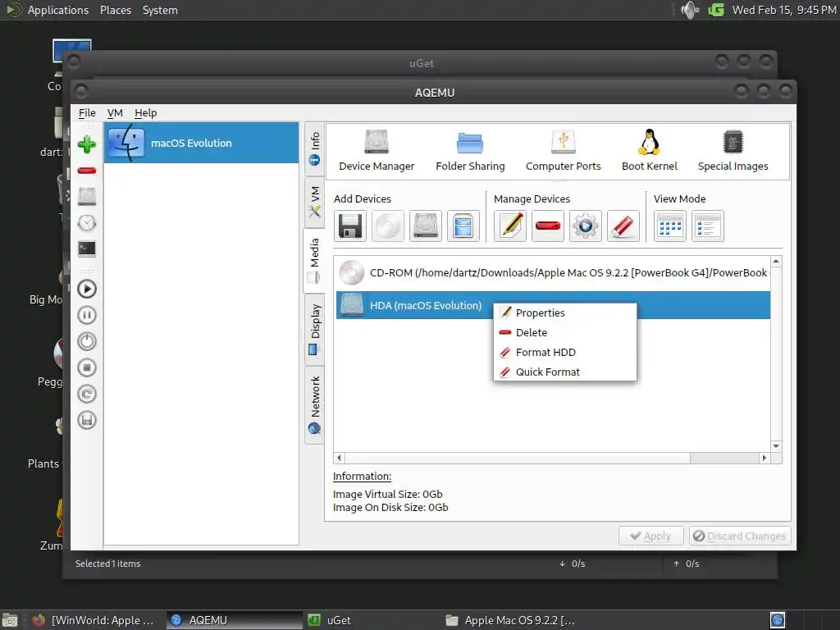Open Device Manager

[377, 151]
